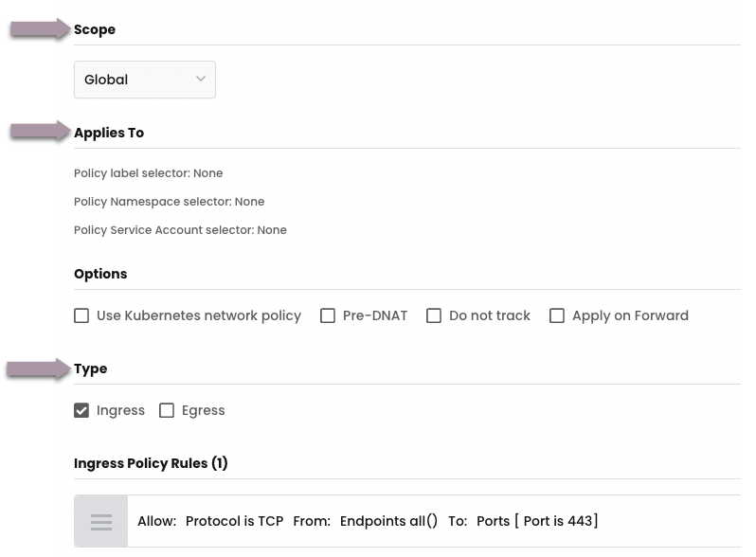
Task: Click the Scope section heading
Action: 95,29
